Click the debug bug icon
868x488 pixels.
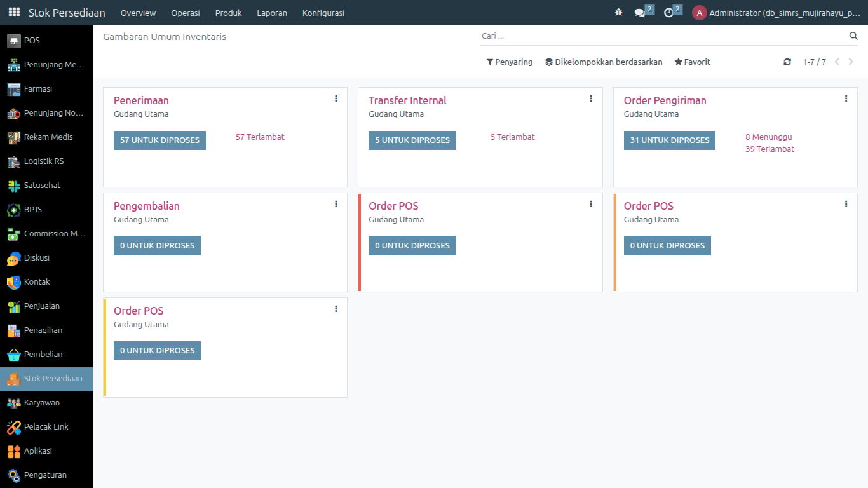pyautogui.click(x=618, y=13)
